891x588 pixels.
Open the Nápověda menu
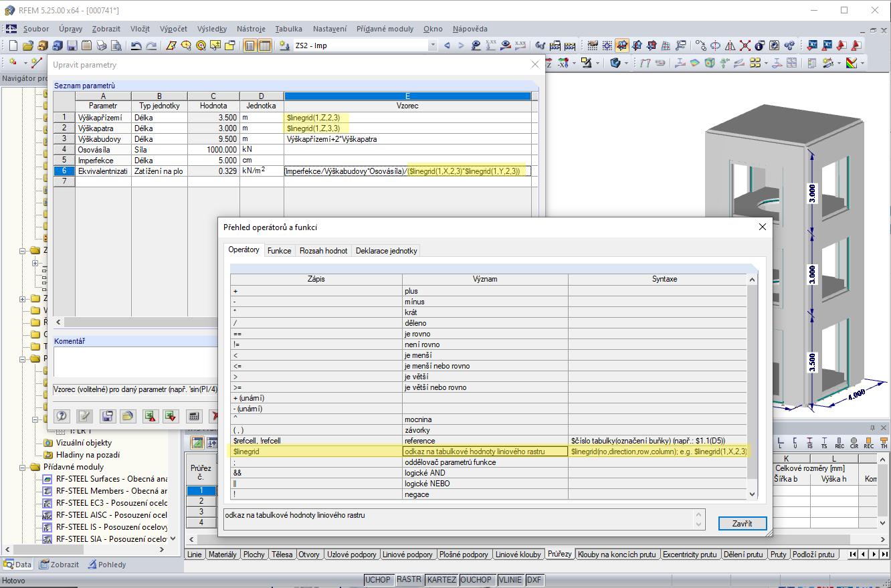[470, 29]
